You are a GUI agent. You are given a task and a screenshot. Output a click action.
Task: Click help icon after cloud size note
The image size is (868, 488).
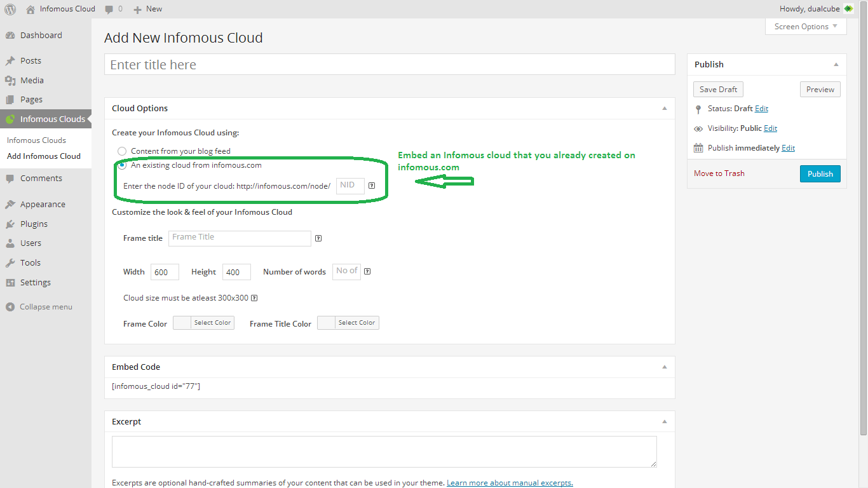(x=254, y=298)
